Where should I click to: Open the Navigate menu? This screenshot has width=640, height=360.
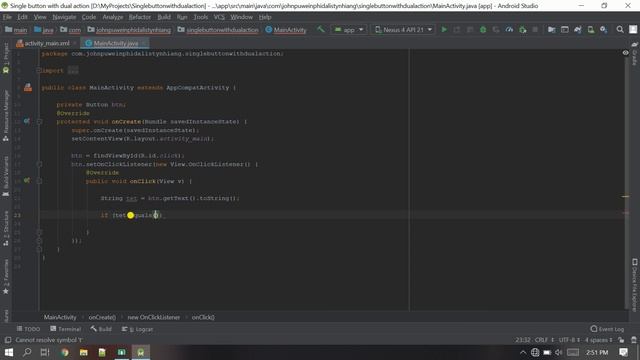tap(64, 17)
